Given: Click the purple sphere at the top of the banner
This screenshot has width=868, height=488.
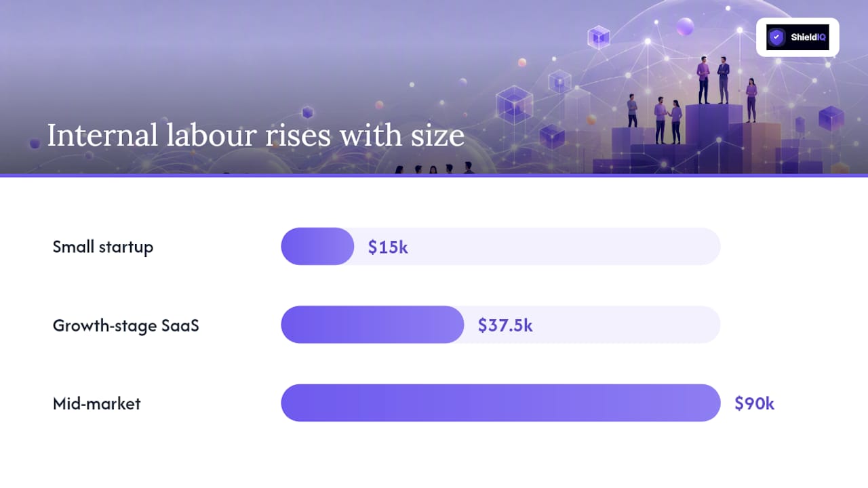Looking at the screenshot, I should click(x=685, y=27).
